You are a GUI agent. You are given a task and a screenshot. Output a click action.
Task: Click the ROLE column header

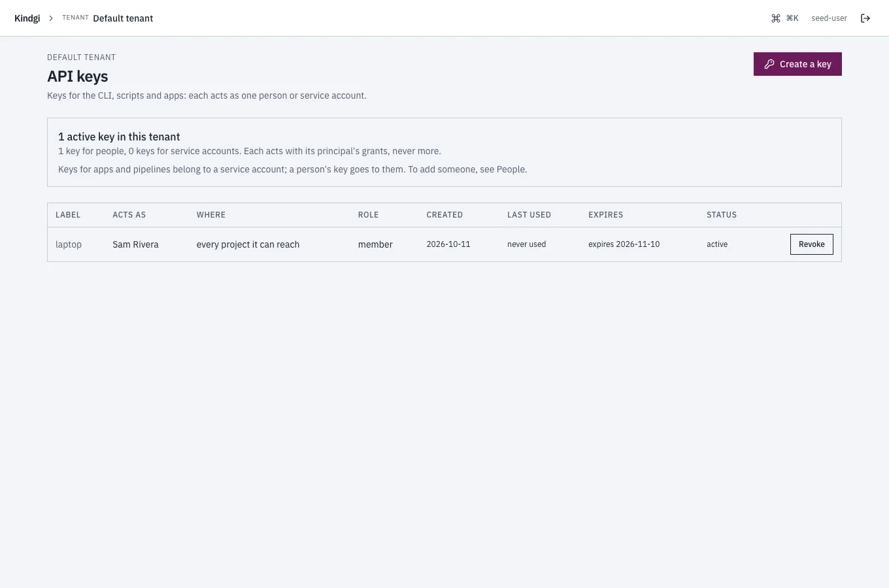(x=368, y=215)
